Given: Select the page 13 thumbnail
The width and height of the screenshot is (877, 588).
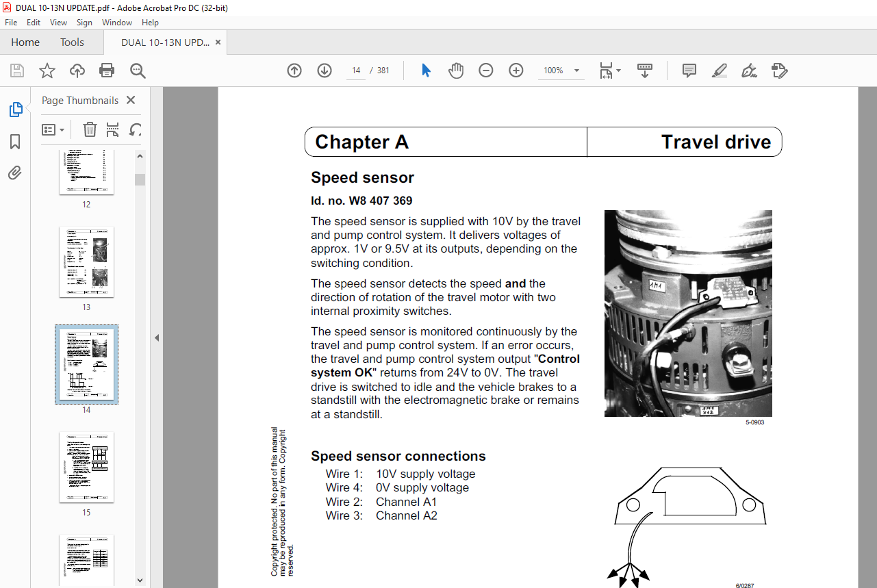Looking at the screenshot, I should pyautogui.click(x=86, y=261).
